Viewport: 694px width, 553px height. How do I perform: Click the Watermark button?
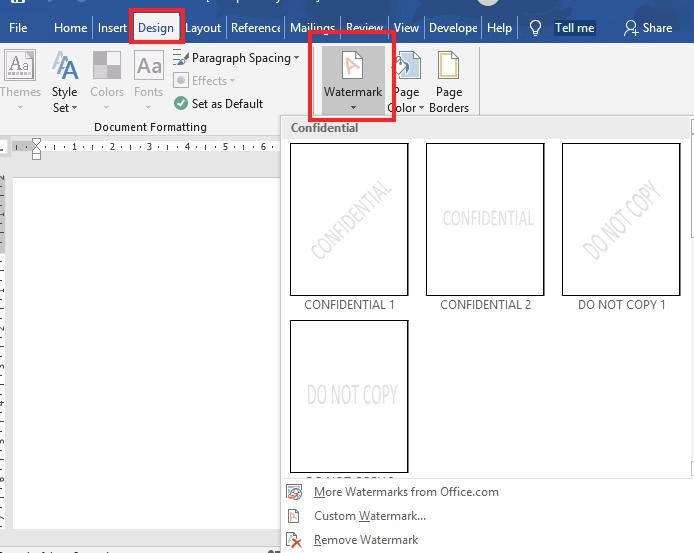tap(353, 80)
